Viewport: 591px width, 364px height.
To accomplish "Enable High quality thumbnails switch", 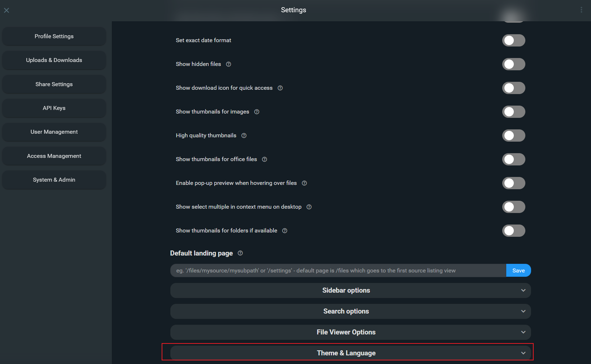I will [x=513, y=136].
